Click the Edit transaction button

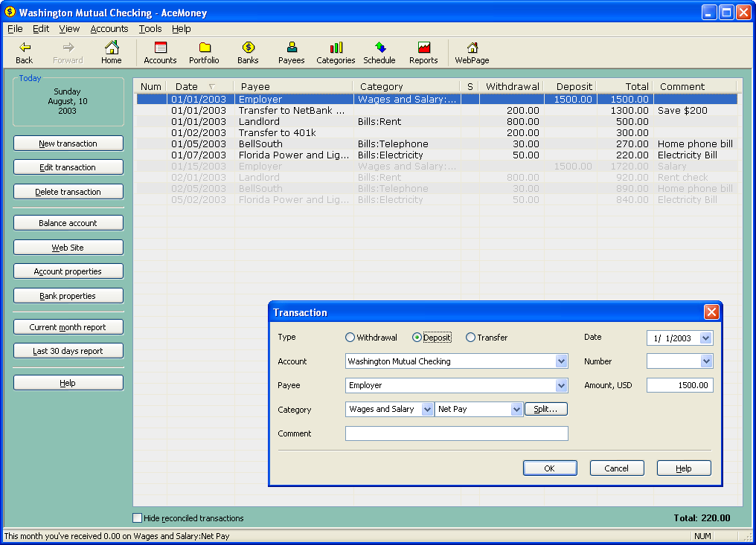pyautogui.click(x=68, y=167)
